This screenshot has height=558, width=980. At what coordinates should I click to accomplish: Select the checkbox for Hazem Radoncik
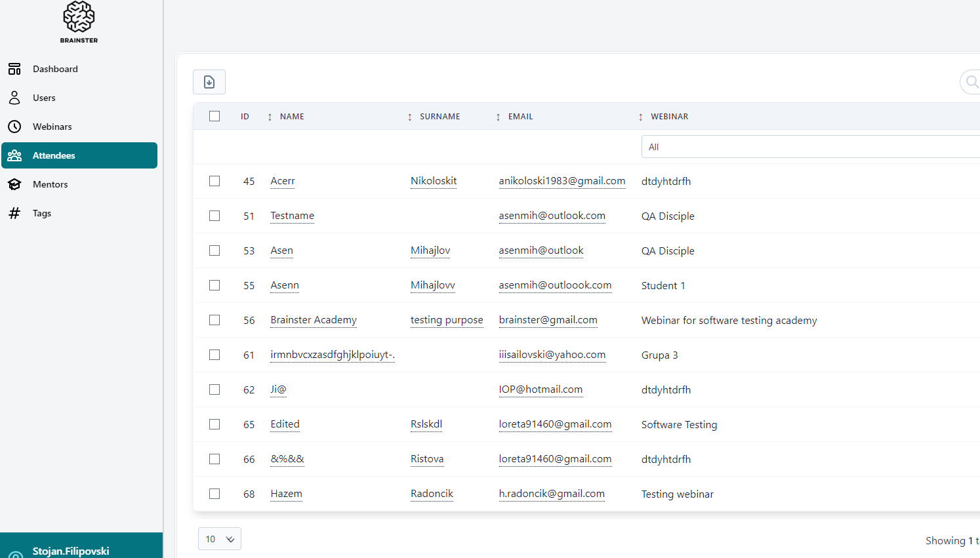click(x=214, y=494)
